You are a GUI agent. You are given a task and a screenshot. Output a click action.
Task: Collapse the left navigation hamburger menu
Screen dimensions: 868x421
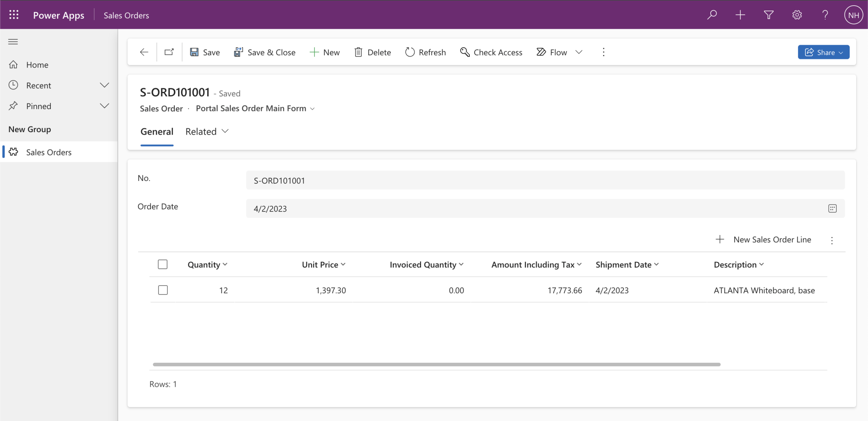click(13, 41)
